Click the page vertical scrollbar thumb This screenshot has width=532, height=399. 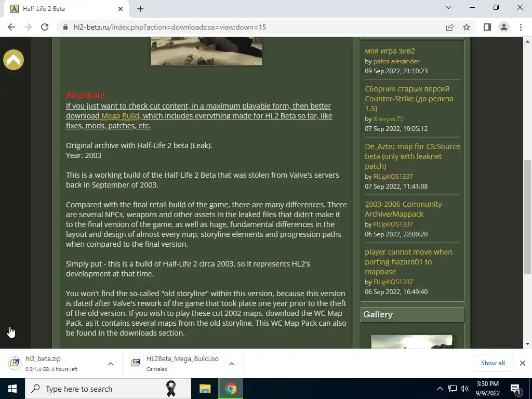point(527,217)
